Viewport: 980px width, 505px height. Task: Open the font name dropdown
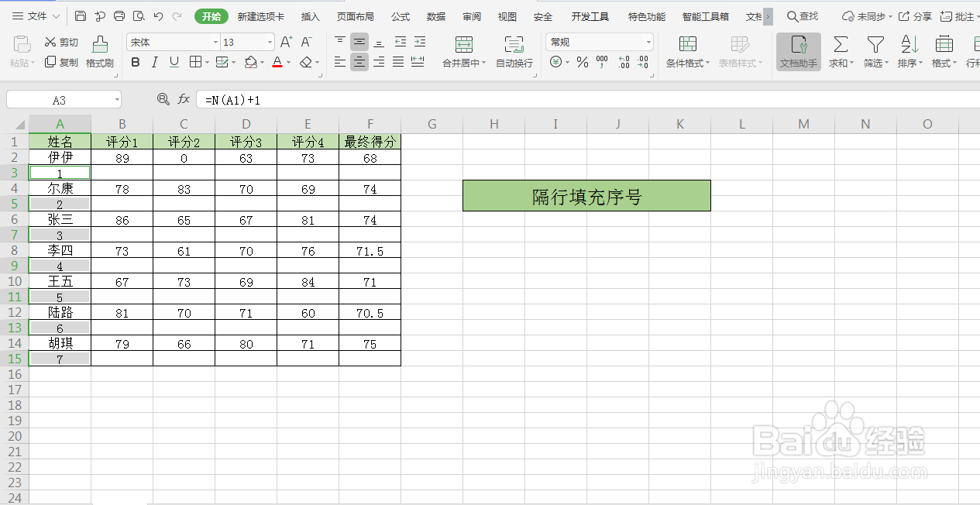(x=215, y=41)
